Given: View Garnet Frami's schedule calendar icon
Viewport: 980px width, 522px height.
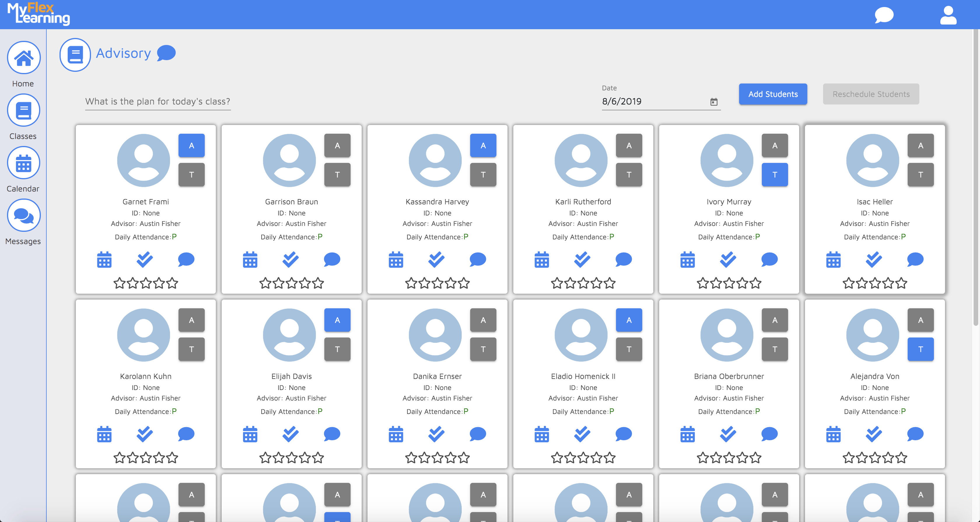Looking at the screenshot, I should click(104, 260).
